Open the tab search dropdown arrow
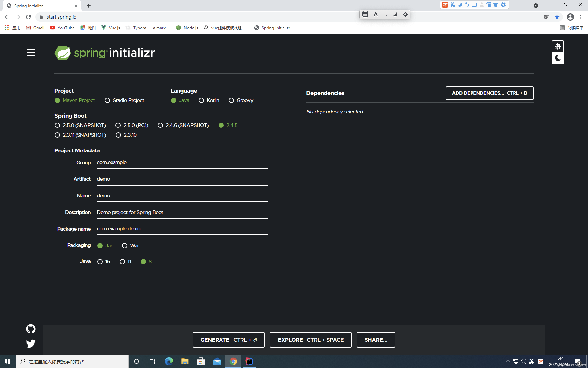The width and height of the screenshot is (588, 368). pyautogui.click(x=535, y=6)
